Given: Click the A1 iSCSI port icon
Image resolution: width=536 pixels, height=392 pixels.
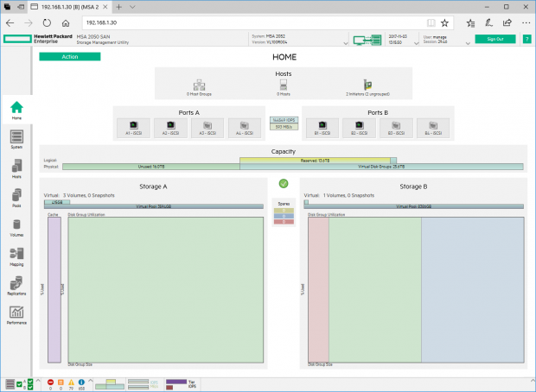Looking at the screenshot, I should (x=134, y=127).
